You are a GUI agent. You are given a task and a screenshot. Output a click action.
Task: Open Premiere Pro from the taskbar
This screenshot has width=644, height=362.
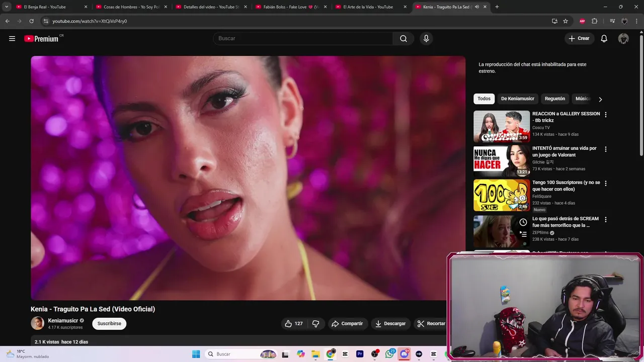click(x=360, y=354)
